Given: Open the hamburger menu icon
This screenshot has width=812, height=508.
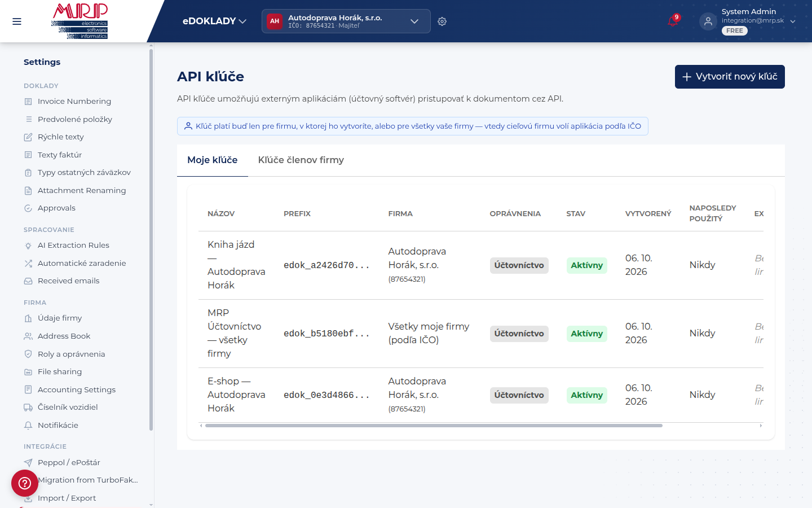Looking at the screenshot, I should tap(17, 21).
